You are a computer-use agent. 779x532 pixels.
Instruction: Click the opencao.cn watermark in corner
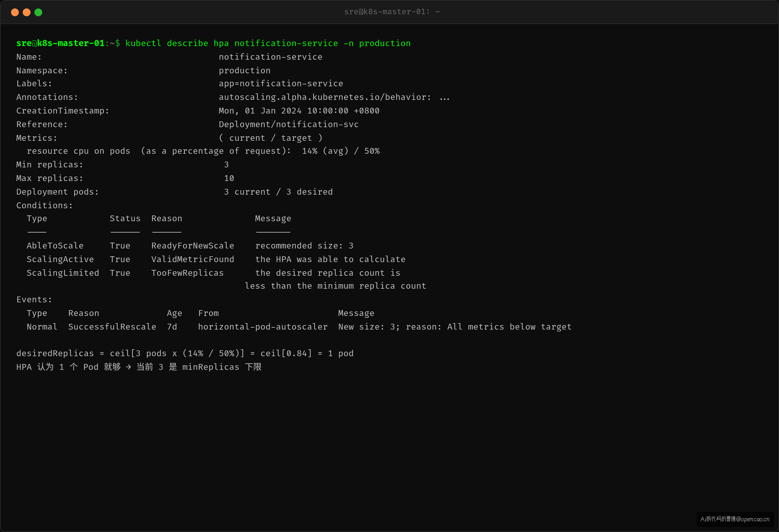point(735,519)
